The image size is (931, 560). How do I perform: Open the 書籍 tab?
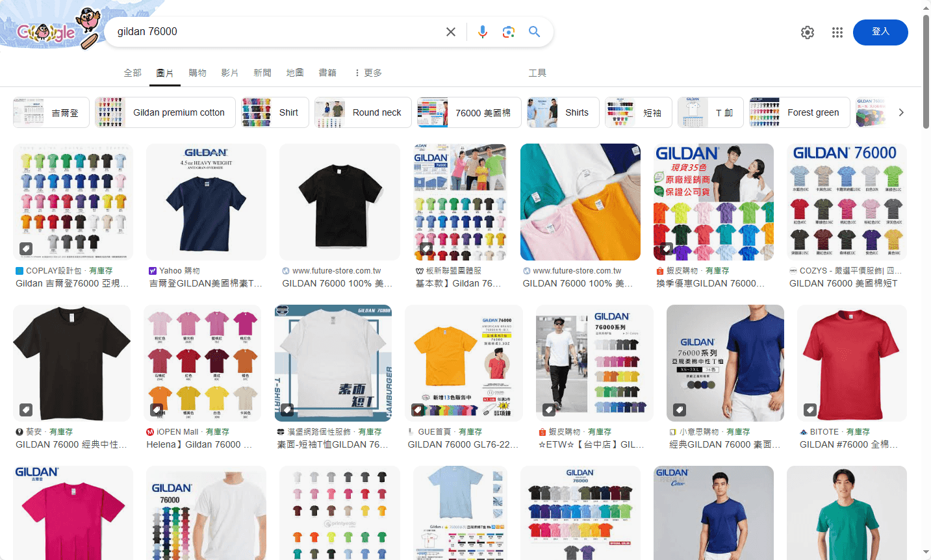point(327,73)
